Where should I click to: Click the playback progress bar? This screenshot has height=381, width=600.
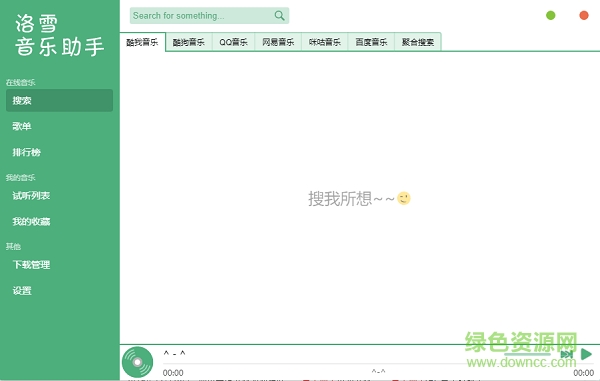pyautogui.click(x=378, y=364)
